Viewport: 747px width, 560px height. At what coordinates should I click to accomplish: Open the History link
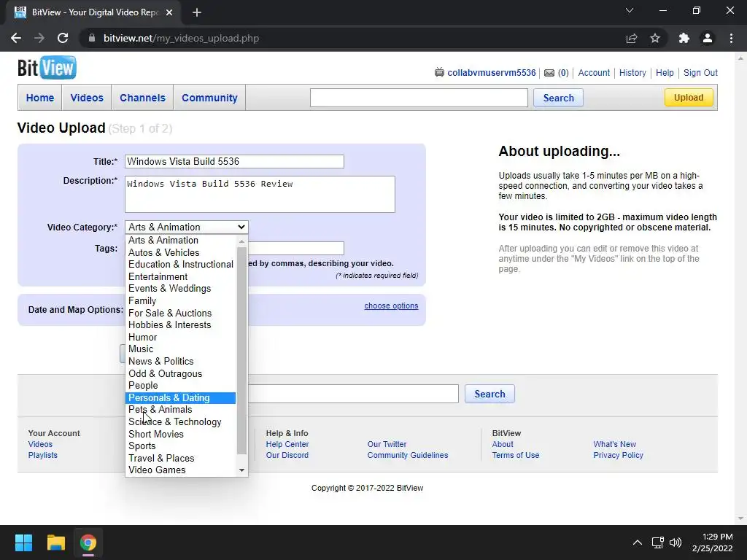(632, 73)
